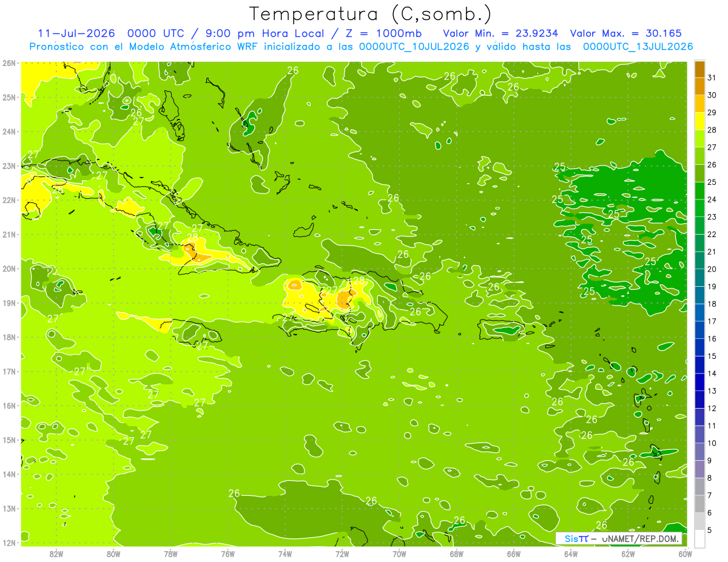Click the "66W" longitude axis label
This screenshot has height=562, width=728.
[x=513, y=553]
